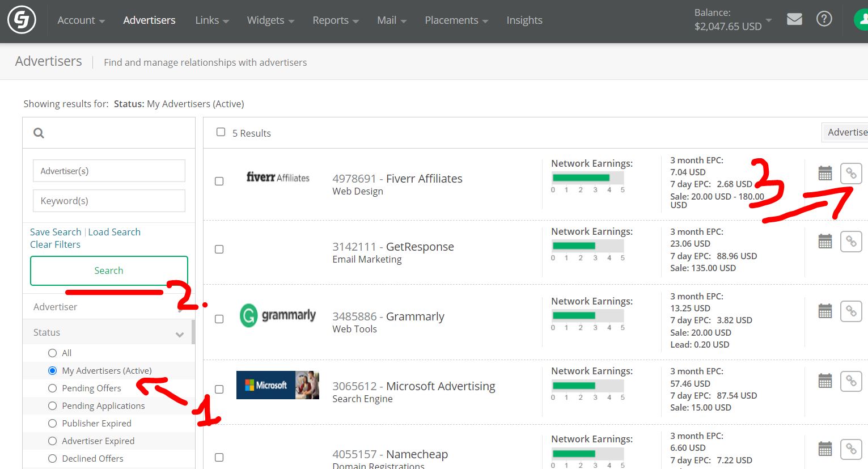Image resolution: width=868 pixels, height=469 pixels.
Task: Click Grammarly network earnings bar
Action: (x=587, y=315)
